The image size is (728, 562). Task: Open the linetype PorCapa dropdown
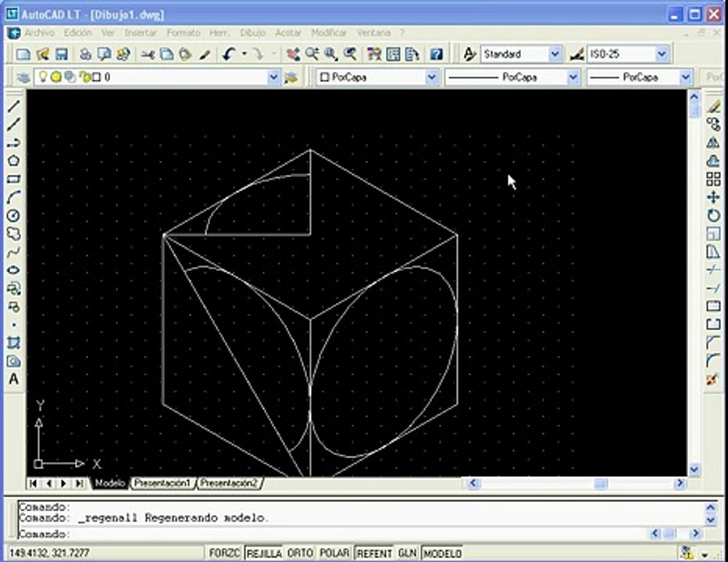point(573,77)
